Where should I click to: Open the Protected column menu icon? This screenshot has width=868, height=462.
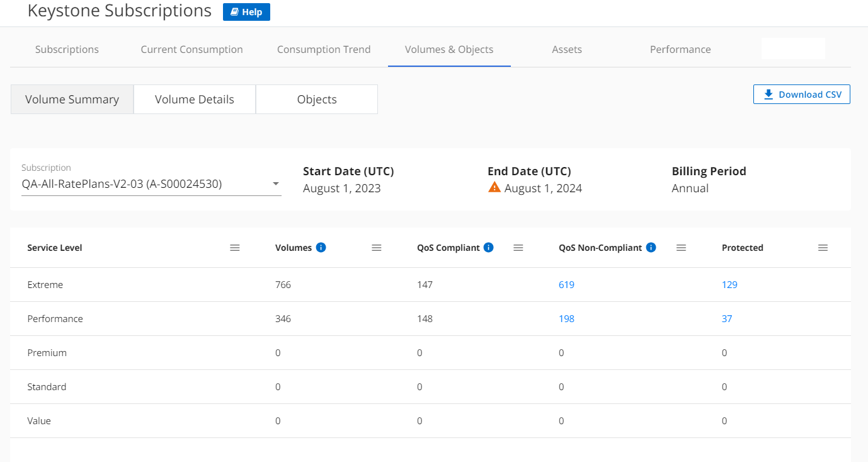coord(823,248)
